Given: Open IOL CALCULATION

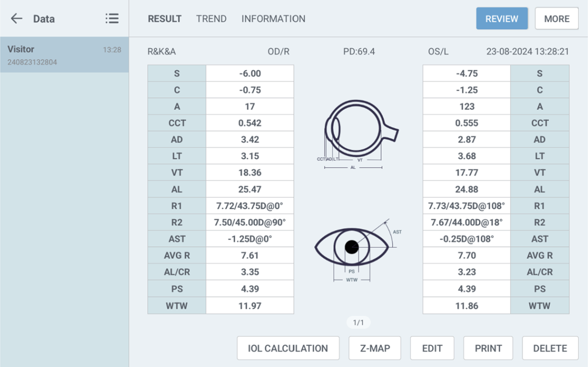Looking at the screenshot, I should click(x=288, y=348).
